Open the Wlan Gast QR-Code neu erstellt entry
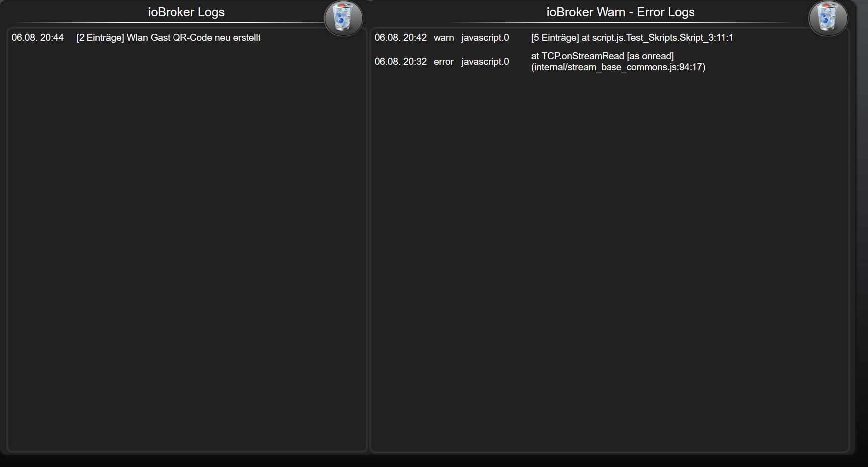The height and width of the screenshot is (467, 868). (x=169, y=38)
